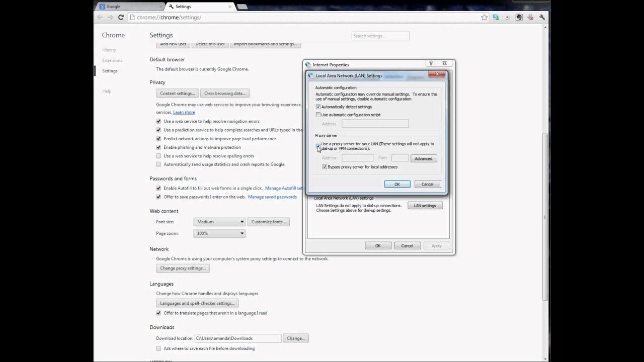Image resolution: width=644 pixels, height=362 pixels.
Task: Toggle phishing and malware protection
Action: pos(158,147)
